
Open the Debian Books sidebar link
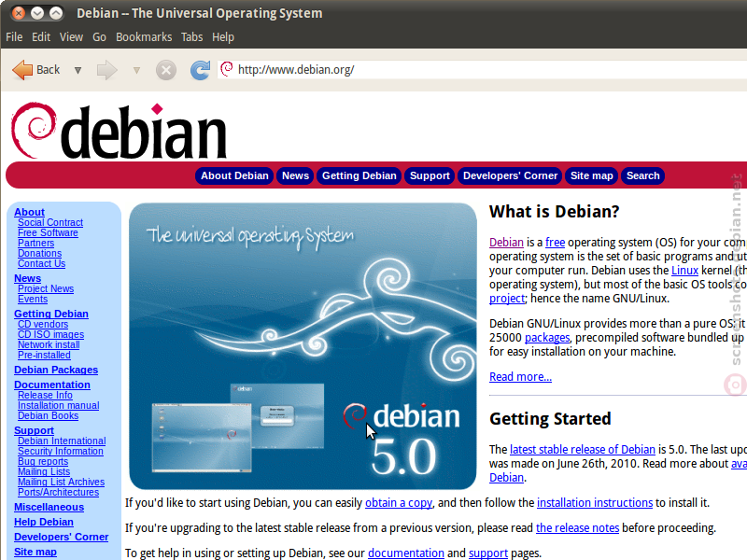tap(49, 415)
